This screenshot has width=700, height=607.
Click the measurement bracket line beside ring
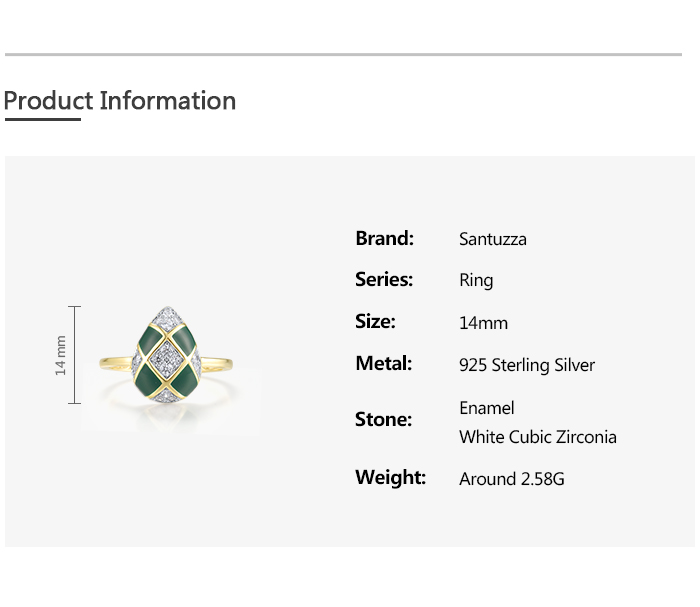[75, 355]
